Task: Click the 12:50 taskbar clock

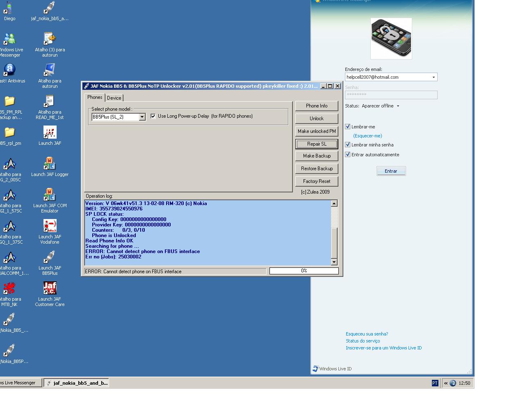Action: [464, 383]
